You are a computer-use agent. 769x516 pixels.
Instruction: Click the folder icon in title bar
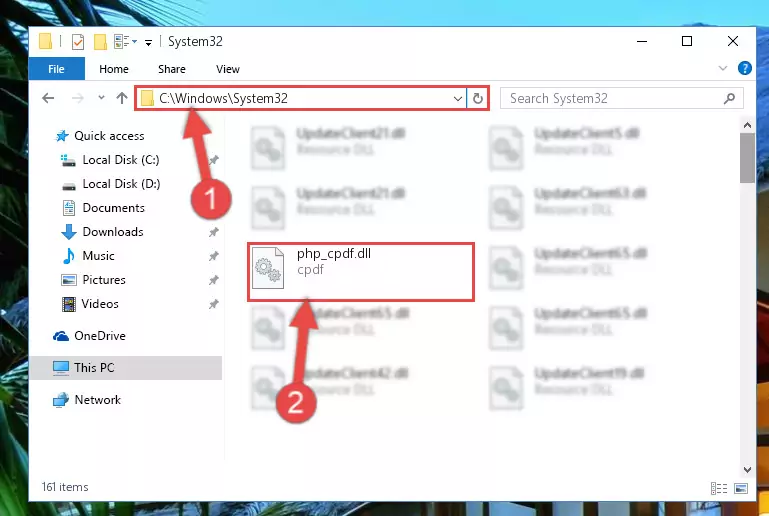pos(45,41)
